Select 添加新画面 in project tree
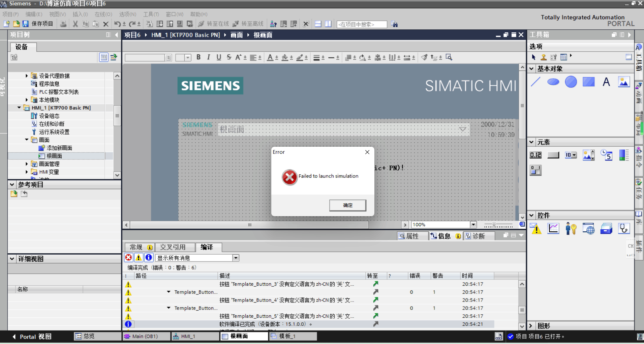The width and height of the screenshot is (644, 344). [59, 148]
